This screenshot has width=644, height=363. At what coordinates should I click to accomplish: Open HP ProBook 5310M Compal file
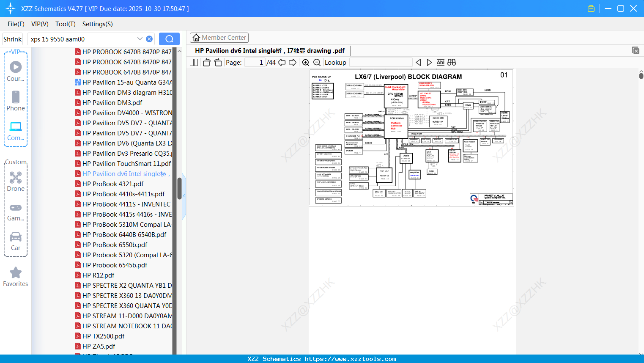point(123,225)
